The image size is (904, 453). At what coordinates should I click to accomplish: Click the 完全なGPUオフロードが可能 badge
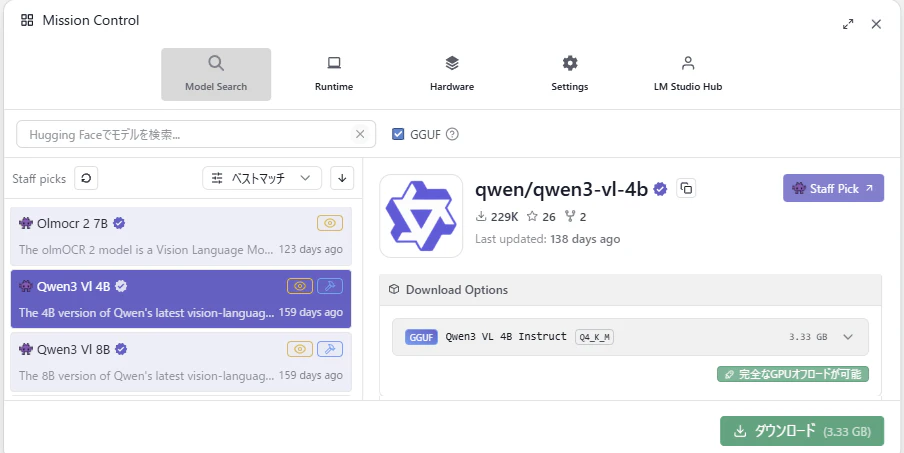[x=793, y=374]
